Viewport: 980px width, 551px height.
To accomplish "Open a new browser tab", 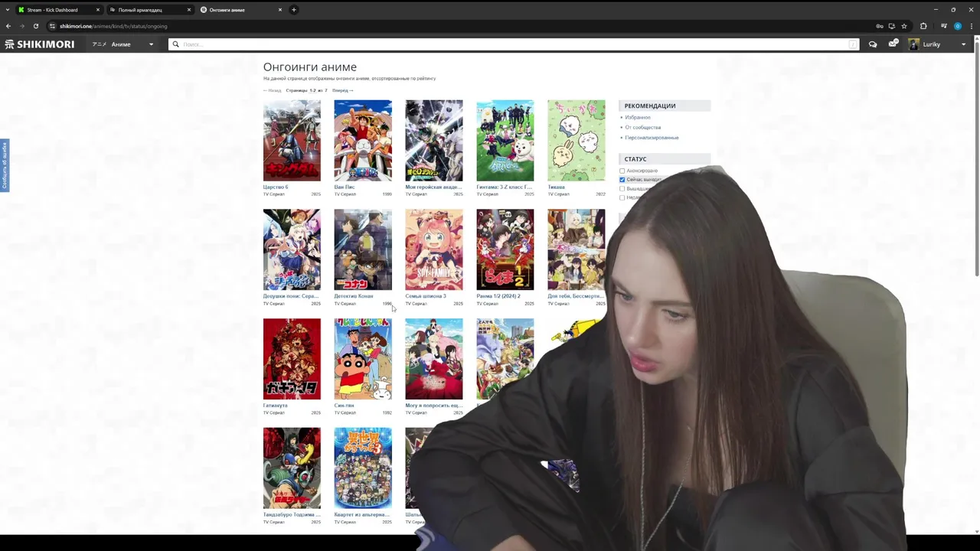I will (294, 10).
